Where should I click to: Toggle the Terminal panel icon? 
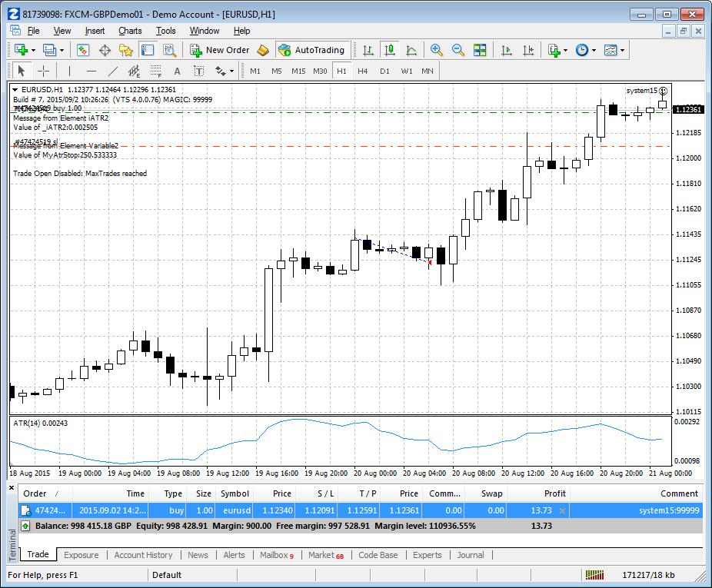148,50
